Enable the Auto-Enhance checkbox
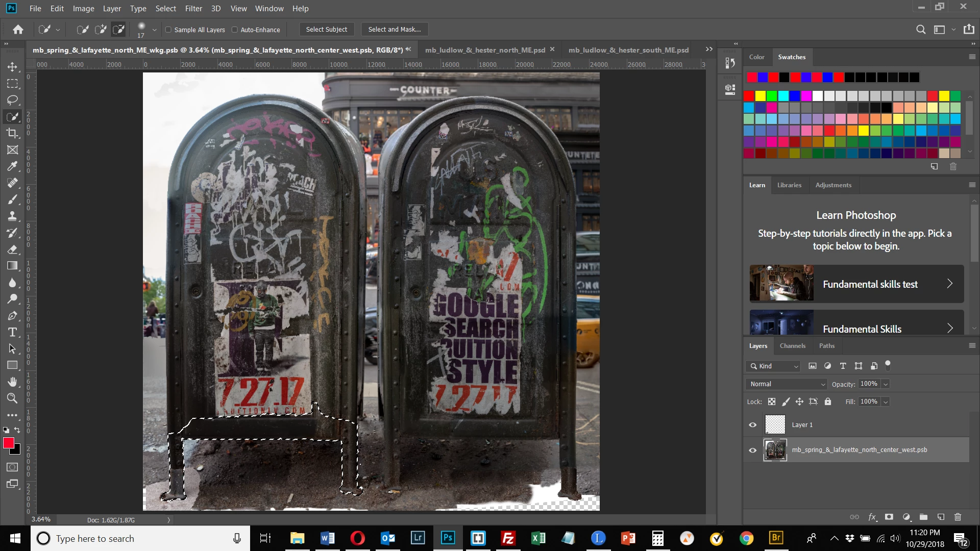The image size is (980, 551). tap(235, 30)
